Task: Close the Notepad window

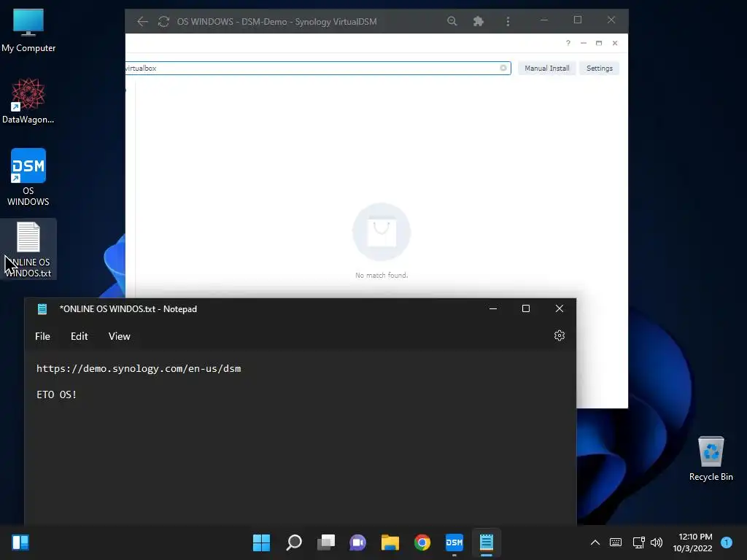Action: tap(560, 308)
